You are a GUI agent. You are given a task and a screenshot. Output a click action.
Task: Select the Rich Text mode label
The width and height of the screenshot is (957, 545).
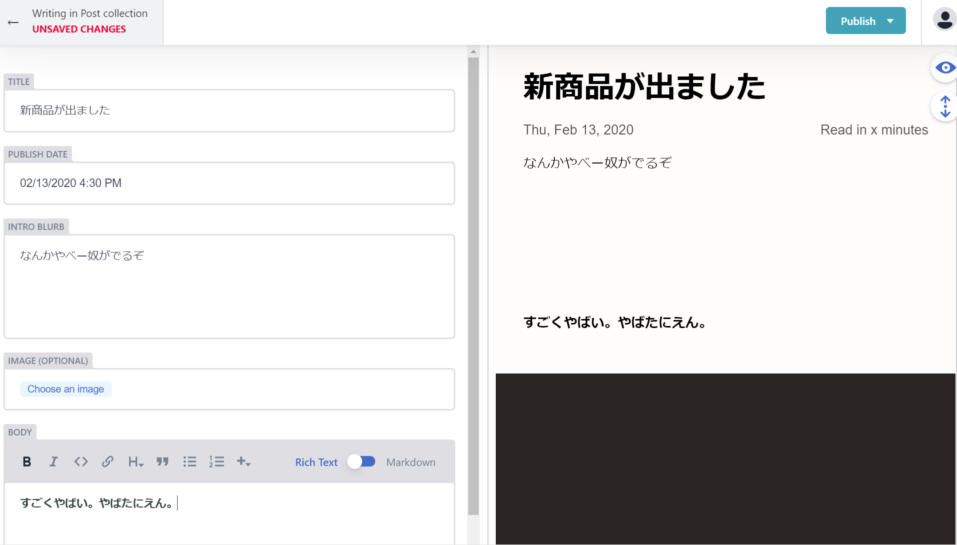pos(316,462)
